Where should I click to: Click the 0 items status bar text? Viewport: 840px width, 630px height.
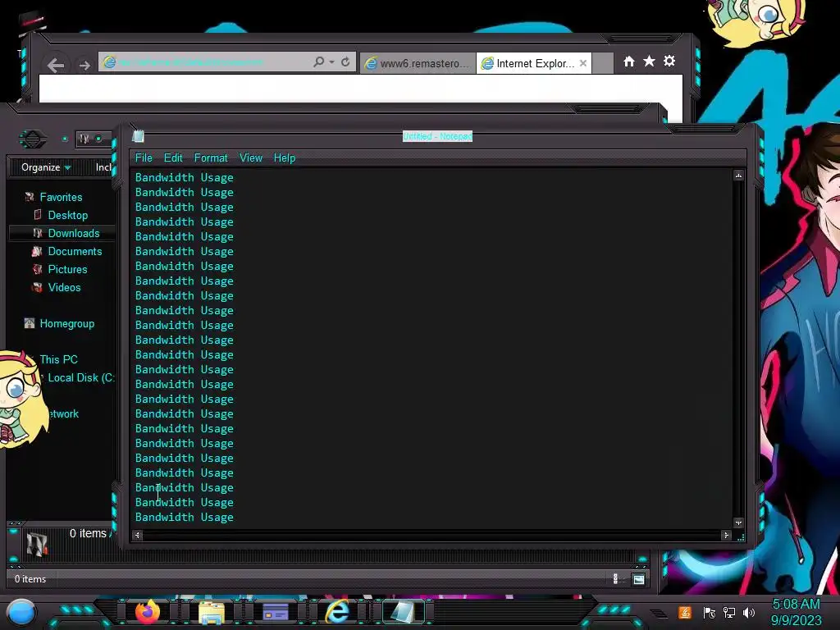[x=30, y=579]
